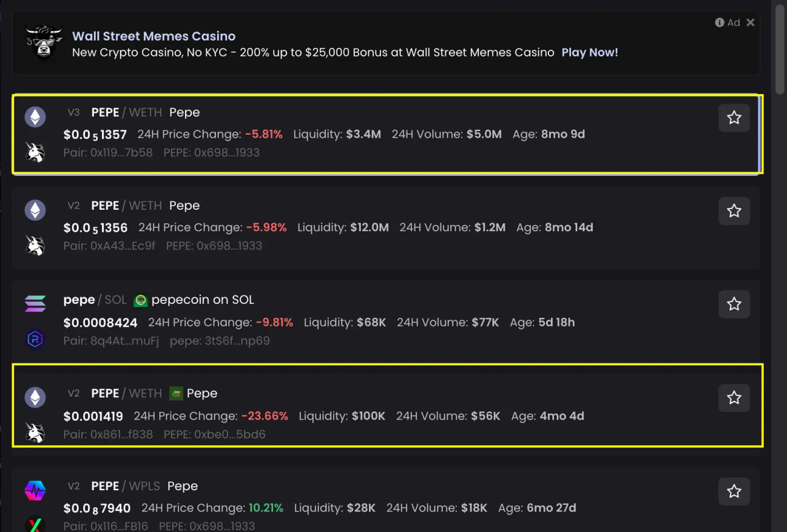
Task: Click the Ethereum icon in the 8mo 14d row
Action: 35,210
